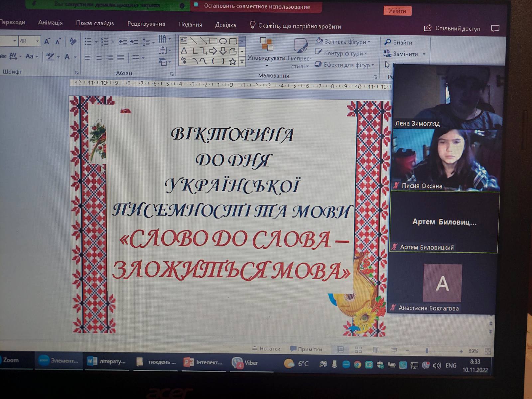This screenshot has height=399, width=532.
Task: Open the Slide Show (Показ слайдів) tab
Action: tap(95, 23)
